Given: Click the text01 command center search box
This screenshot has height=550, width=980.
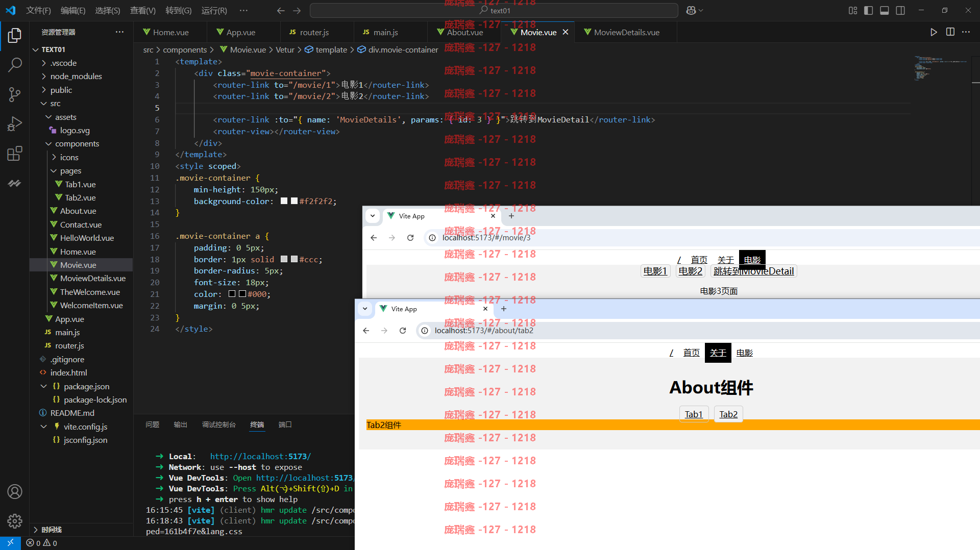Looking at the screenshot, I should (494, 11).
